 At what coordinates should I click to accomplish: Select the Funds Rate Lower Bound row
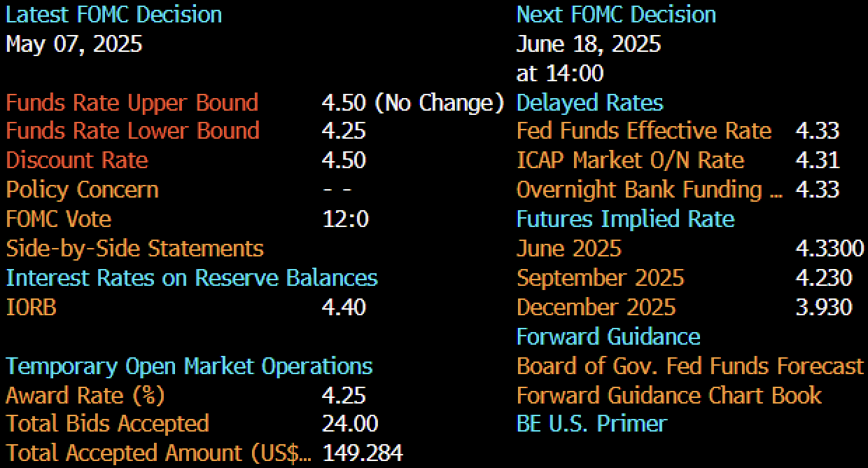[133, 131]
